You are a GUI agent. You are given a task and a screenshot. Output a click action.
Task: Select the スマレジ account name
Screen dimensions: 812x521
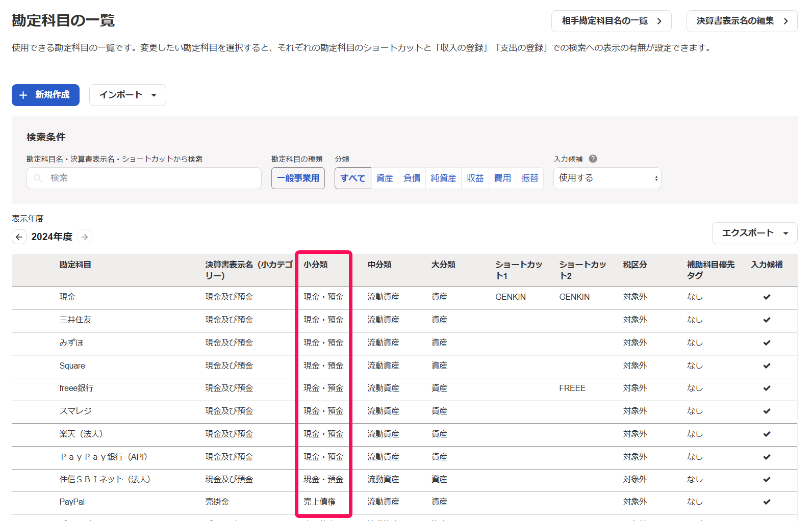coord(75,411)
